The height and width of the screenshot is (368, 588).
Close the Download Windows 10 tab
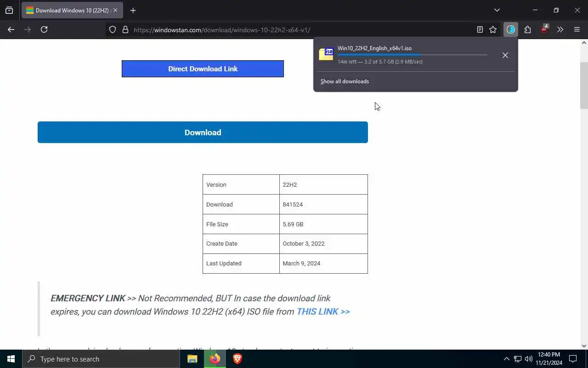pos(115,10)
